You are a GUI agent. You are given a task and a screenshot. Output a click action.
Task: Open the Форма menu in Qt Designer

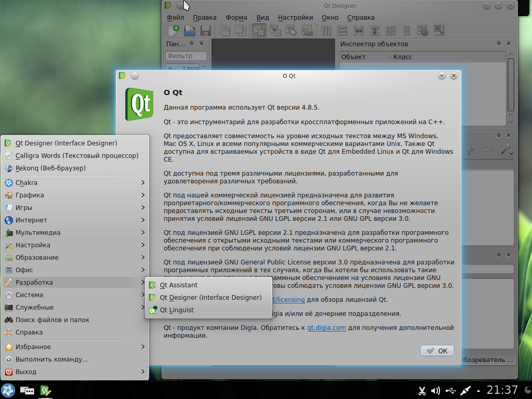(x=236, y=18)
